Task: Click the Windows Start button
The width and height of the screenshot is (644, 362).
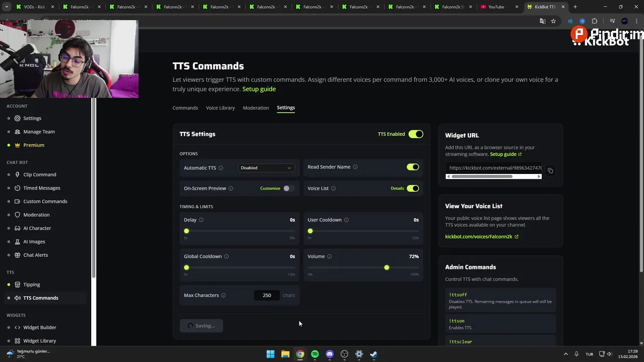Action: pyautogui.click(x=270, y=354)
